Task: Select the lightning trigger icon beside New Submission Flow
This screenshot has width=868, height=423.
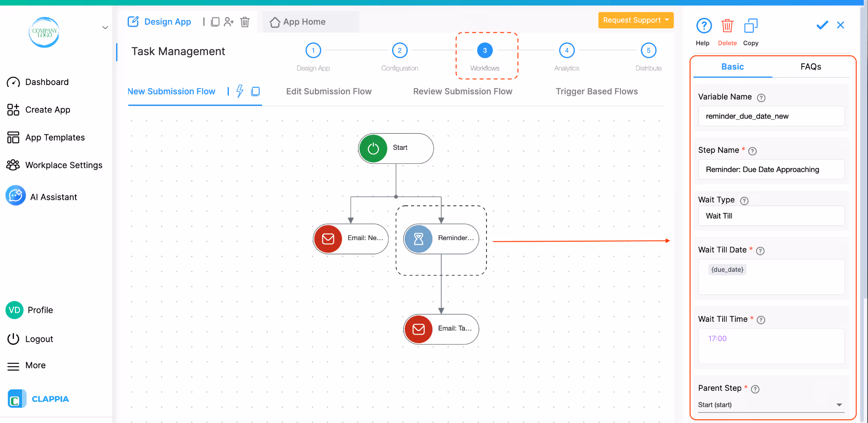Action: [x=240, y=91]
